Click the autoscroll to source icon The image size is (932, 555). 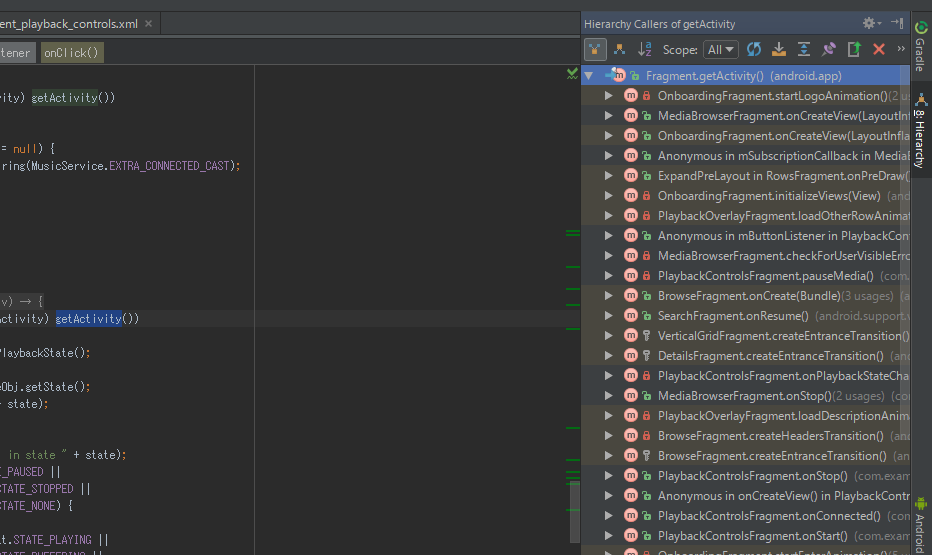[x=779, y=49]
